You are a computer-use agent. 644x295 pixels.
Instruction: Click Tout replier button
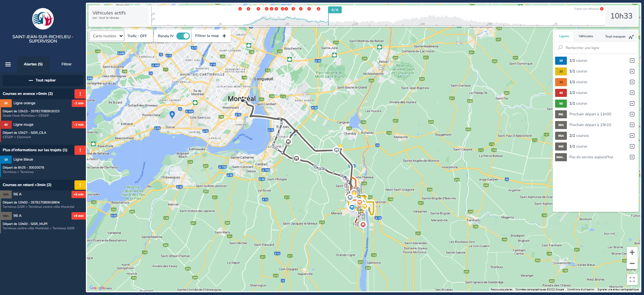(43, 80)
